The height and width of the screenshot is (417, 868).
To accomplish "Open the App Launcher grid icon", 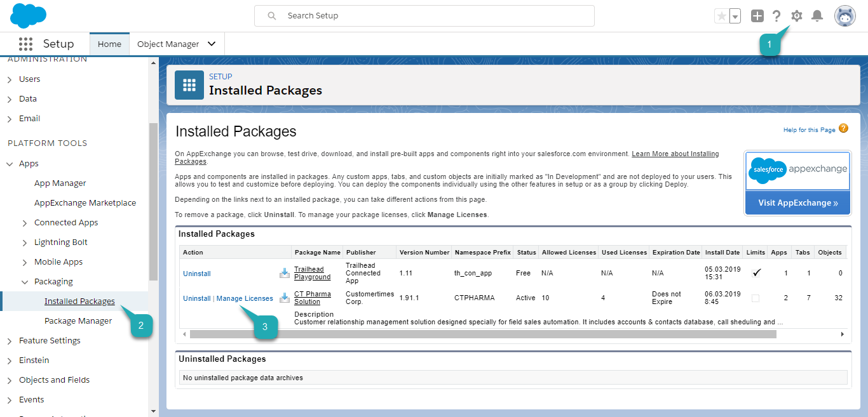I will 25,44.
